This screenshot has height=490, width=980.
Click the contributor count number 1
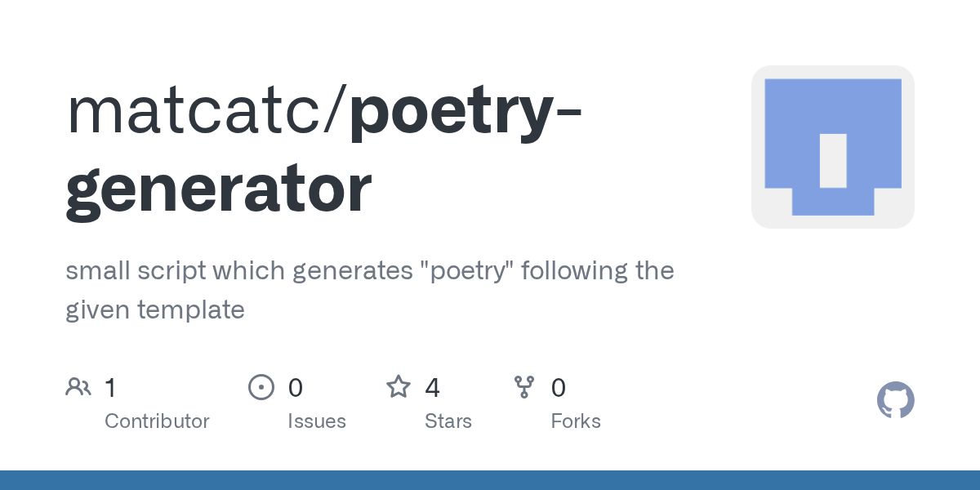click(x=110, y=387)
